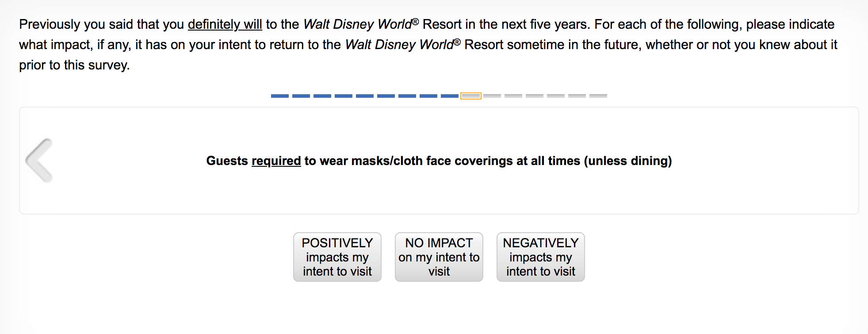Open the fifth blue progress segment
Image resolution: width=868 pixels, height=334 pixels.
coord(364,96)
